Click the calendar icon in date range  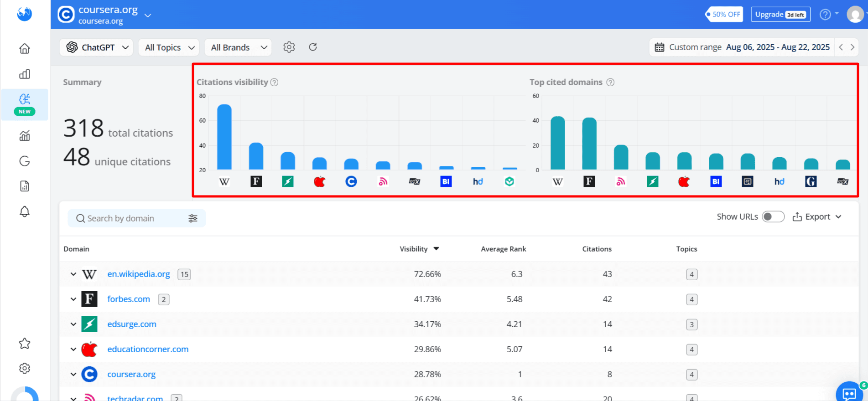click(x=660, y=47)
